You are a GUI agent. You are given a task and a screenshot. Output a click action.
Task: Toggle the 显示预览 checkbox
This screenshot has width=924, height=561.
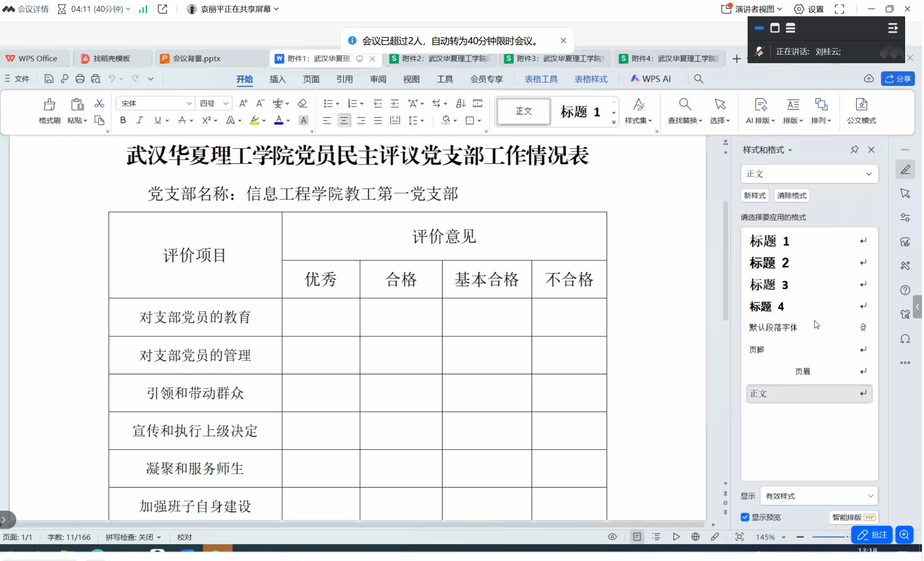coord(745,517)
